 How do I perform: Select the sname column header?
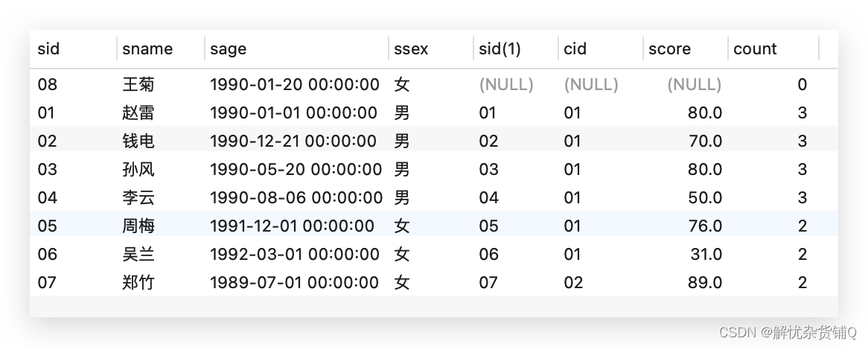point(147,48)
